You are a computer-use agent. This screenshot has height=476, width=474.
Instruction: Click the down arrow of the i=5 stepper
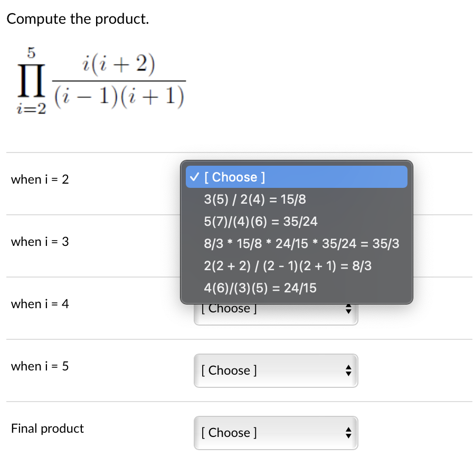point(348,374)
